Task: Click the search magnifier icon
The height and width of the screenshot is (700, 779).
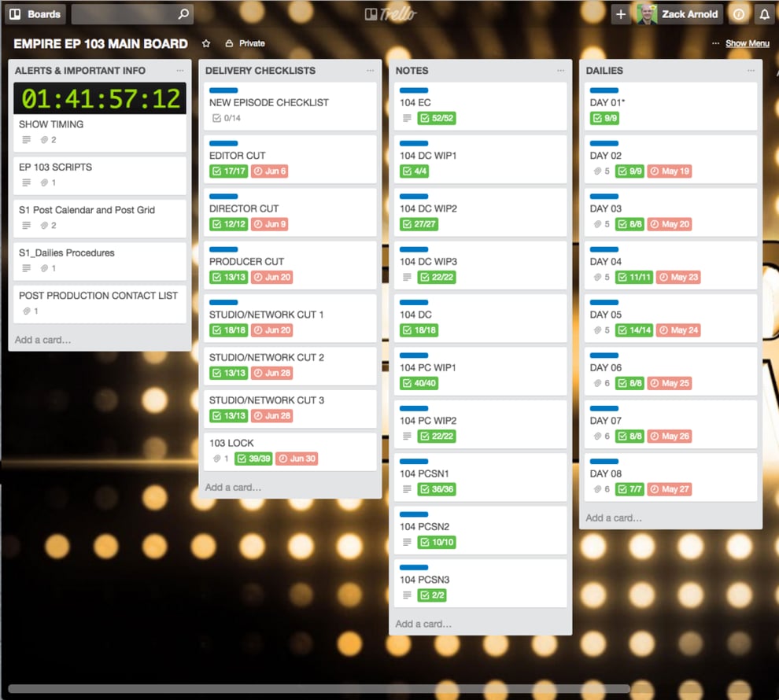Action: coord(183,14)
